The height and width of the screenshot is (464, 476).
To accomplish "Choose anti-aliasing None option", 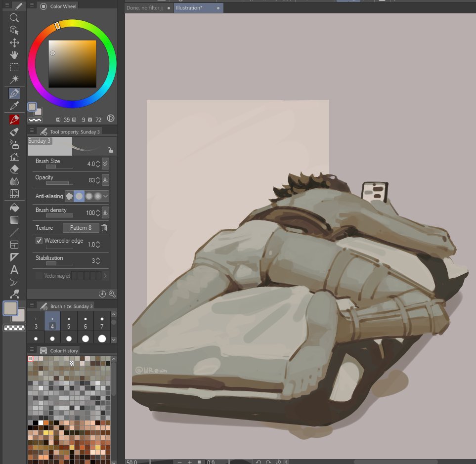I will pos(69,196).
